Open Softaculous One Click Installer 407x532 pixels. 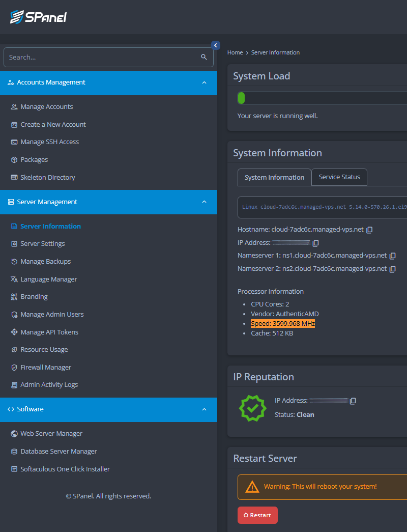(x=65, y=469)
